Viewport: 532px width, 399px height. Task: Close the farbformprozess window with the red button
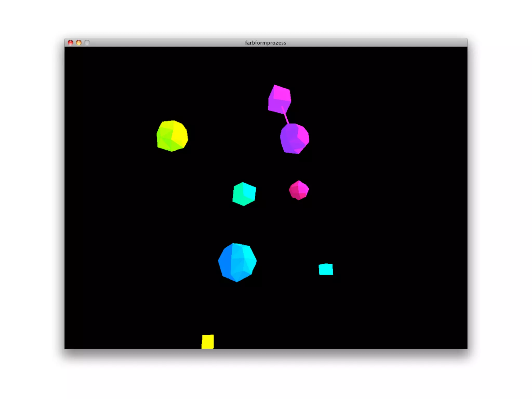[x=70, y=43]
